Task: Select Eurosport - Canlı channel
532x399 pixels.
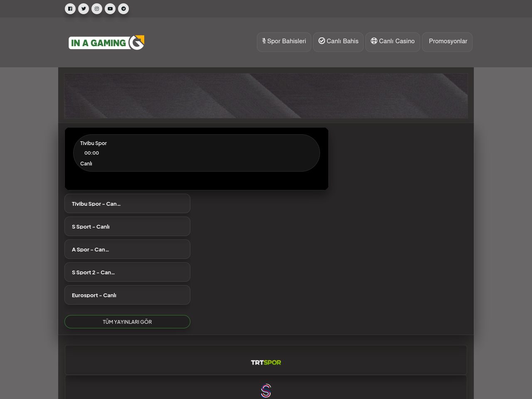Action: (127, 295)
